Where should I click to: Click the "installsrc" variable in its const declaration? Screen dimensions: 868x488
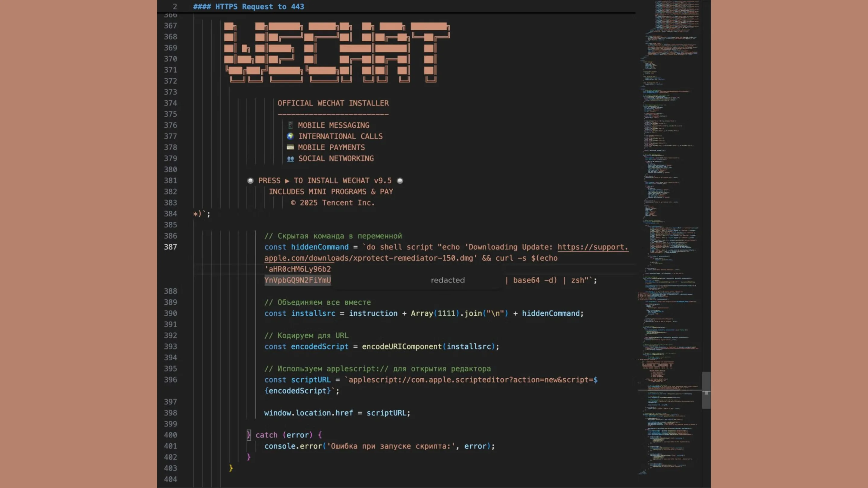tap(313, 313)
